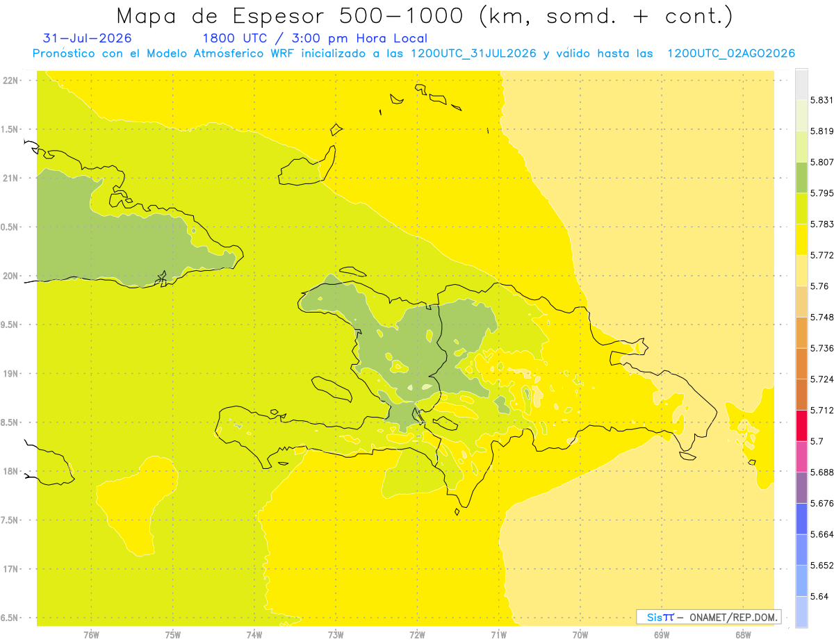Click the latitude axis label 7.5N

pos(10,520)
